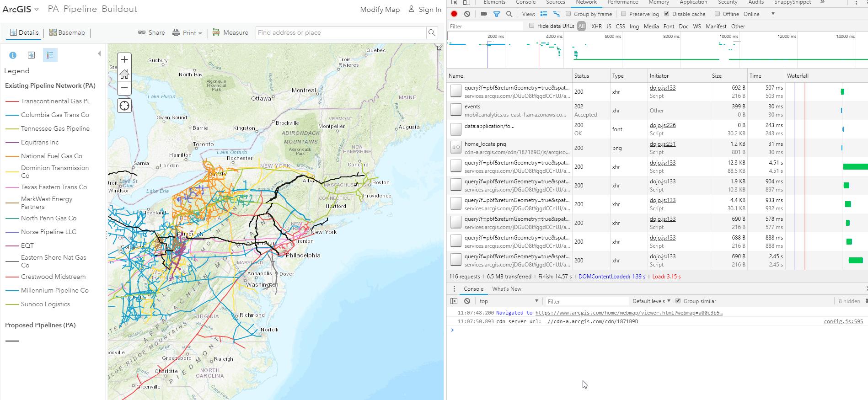Filter requests by Img type

pyautogui.click(x=634, y=27)
